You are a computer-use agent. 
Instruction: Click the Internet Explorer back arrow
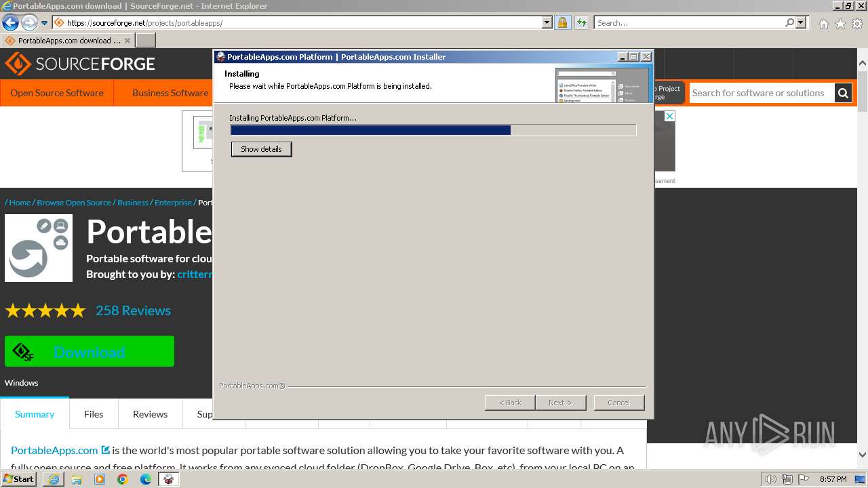point(10,23)
